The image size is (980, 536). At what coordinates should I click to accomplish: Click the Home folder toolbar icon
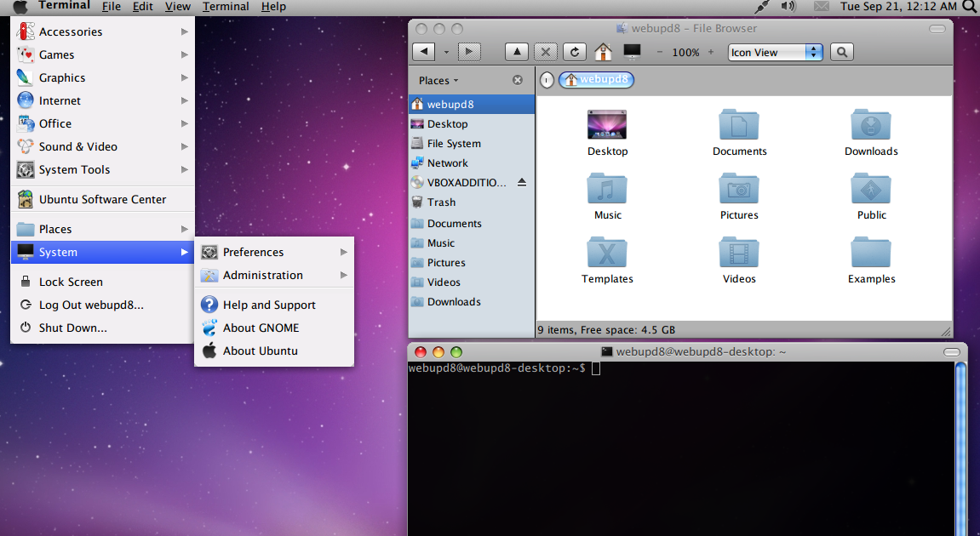[603, 52]
